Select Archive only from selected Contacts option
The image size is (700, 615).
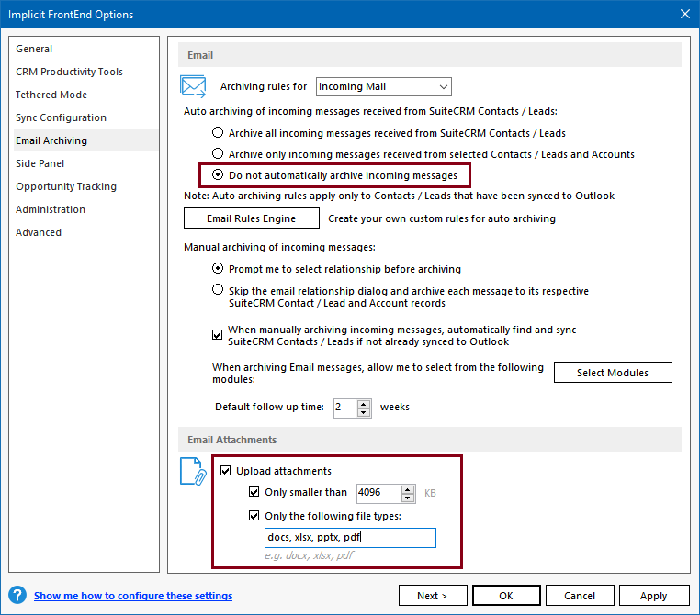click(x=218, y=154)
